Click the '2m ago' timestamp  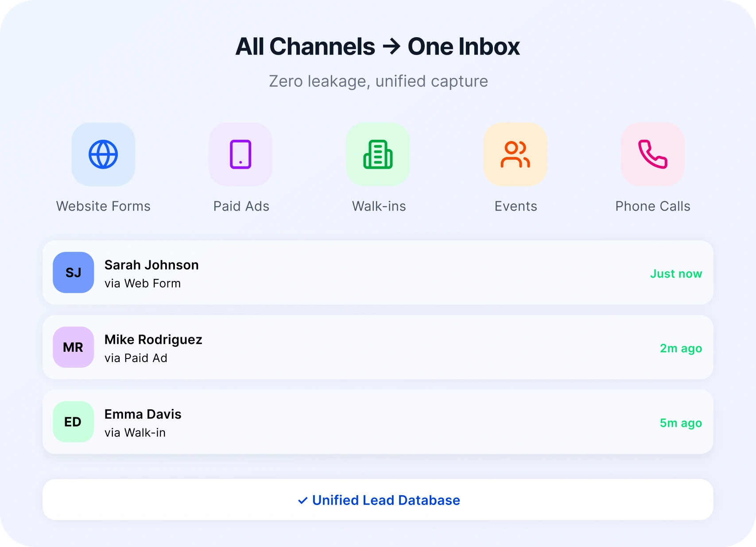[681, 349]
